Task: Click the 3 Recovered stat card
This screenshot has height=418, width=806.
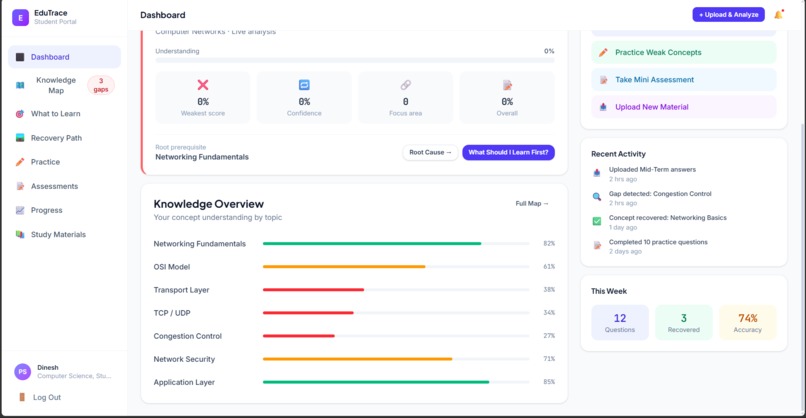Action: click(x=684, y=322)
